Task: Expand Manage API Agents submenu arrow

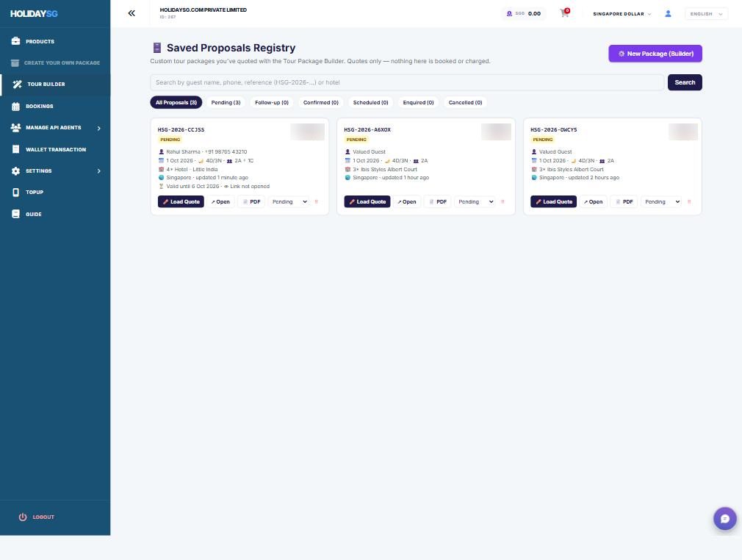Action: pyautogui.click(x=99, y=128)
